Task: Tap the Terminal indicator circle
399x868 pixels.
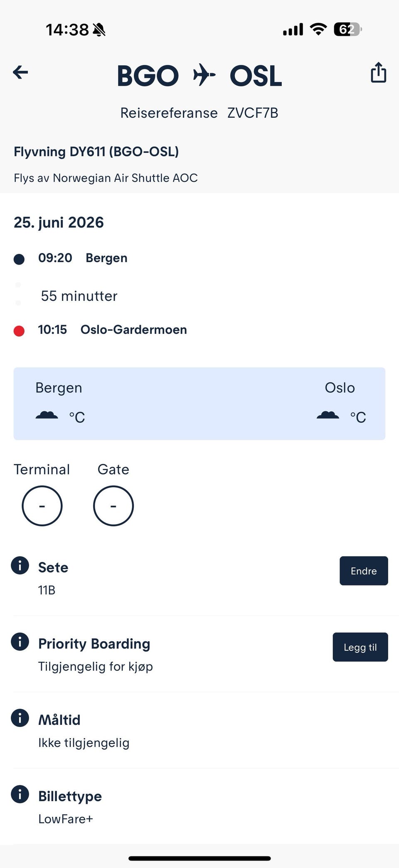Action: 42,506
